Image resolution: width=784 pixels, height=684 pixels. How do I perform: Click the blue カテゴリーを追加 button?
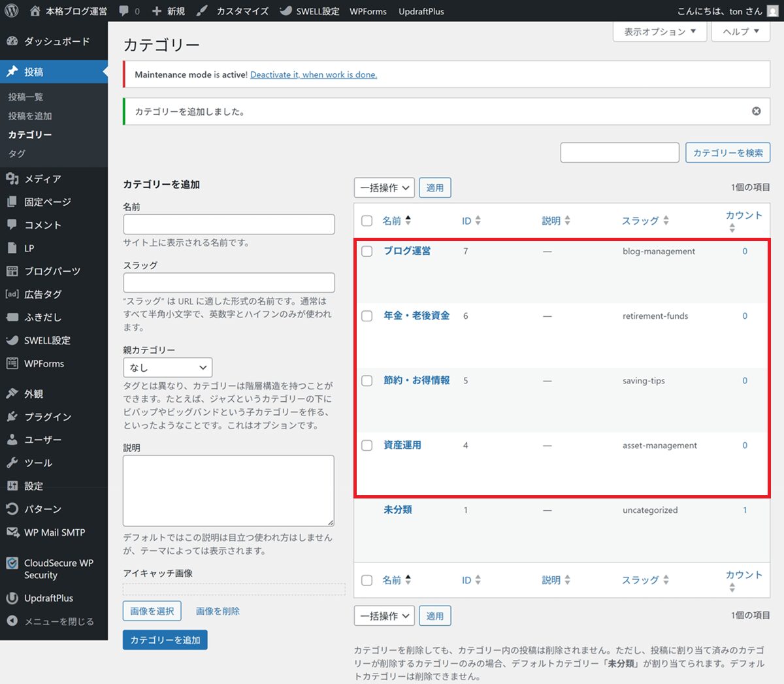(x=165, y=640)
